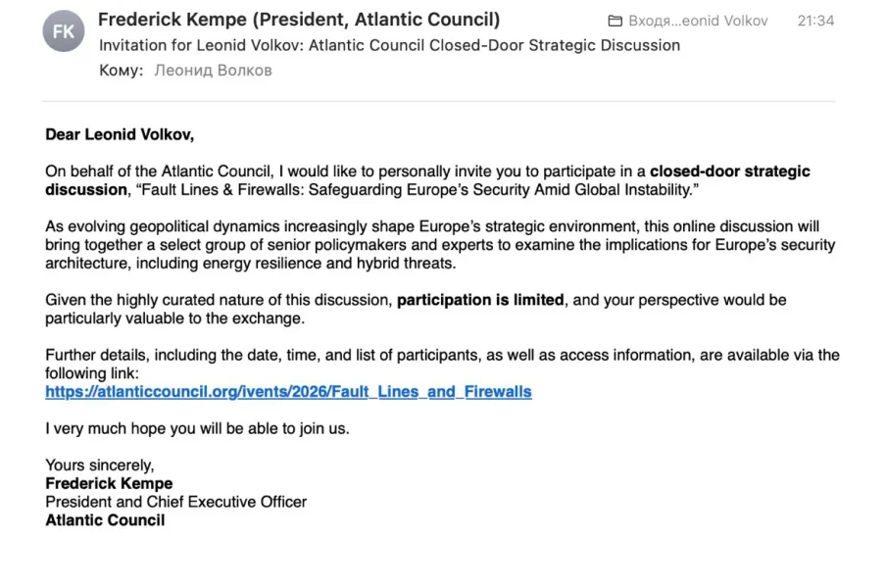This screenshot has width=886, height=588.
Task: Click the 21:34 message timestamp
Action: 815,21
